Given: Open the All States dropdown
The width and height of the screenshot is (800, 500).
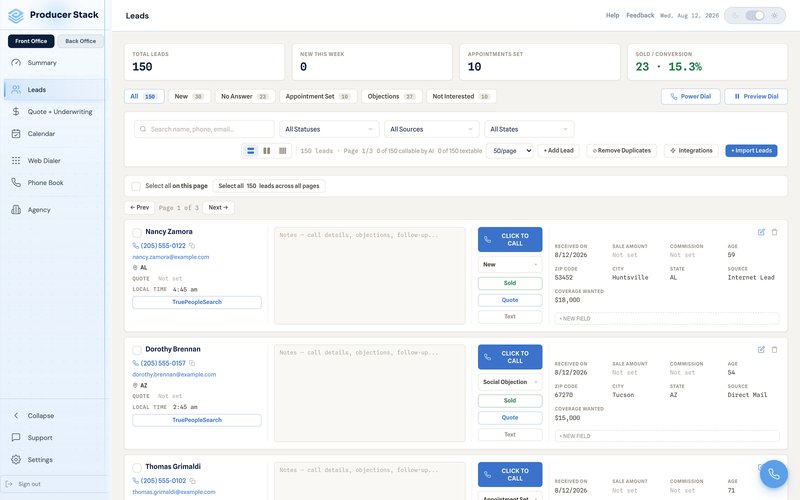Looking at the screenshot, I should click(529, 130).
